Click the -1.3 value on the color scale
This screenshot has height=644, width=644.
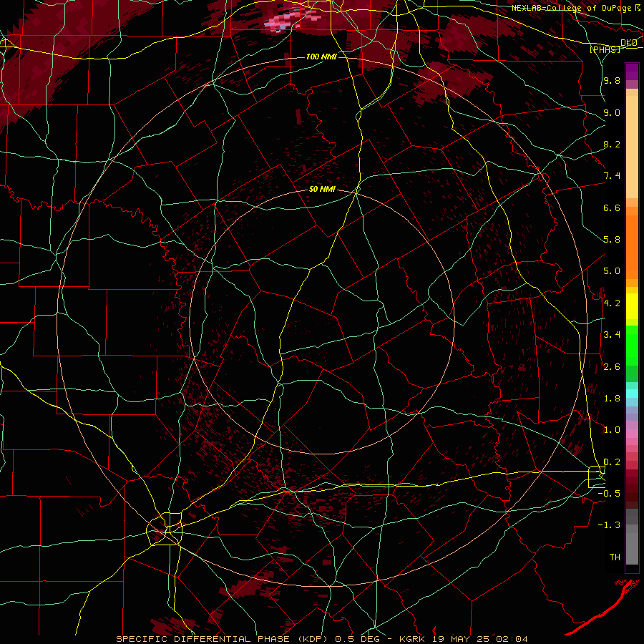(x=609, y=525)
